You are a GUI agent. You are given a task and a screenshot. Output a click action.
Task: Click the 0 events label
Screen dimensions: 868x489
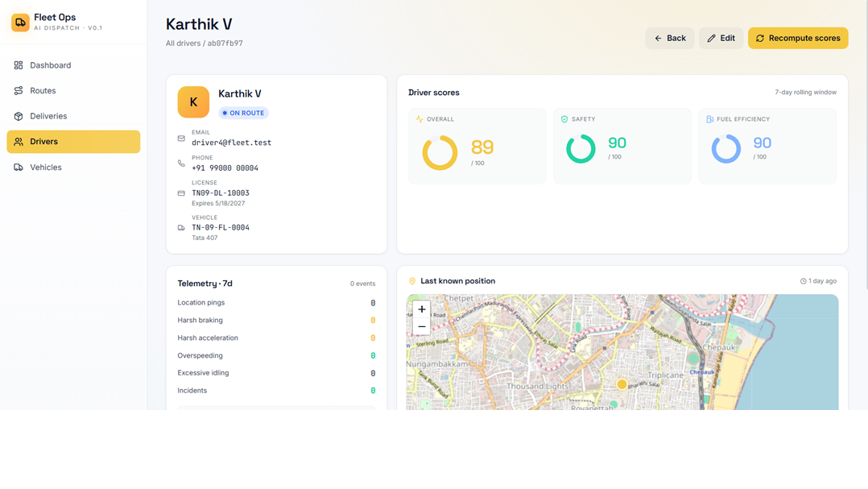click(x=362, y=284)
